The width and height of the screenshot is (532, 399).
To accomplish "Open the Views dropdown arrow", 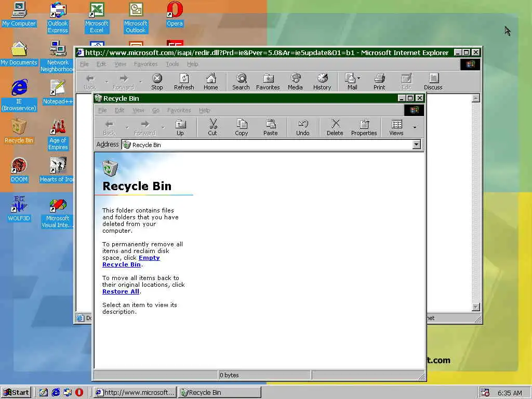I will coord(415,128).
